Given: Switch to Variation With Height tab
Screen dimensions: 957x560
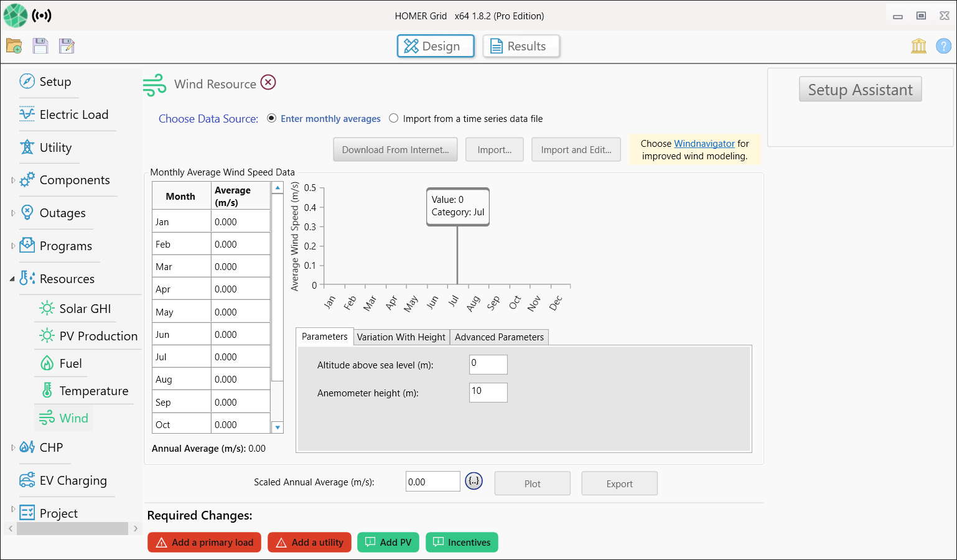Looking at the screenshot, I should (x=401, y=337).
